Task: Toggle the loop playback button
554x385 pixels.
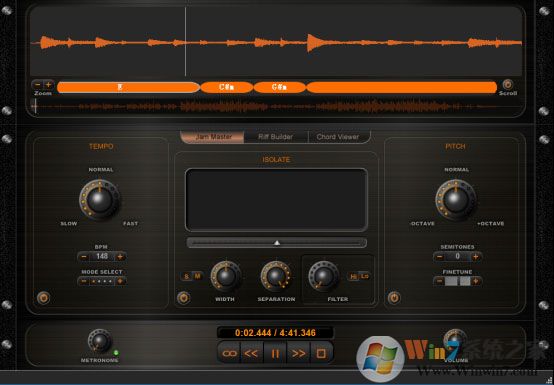Action: (229, 353)
